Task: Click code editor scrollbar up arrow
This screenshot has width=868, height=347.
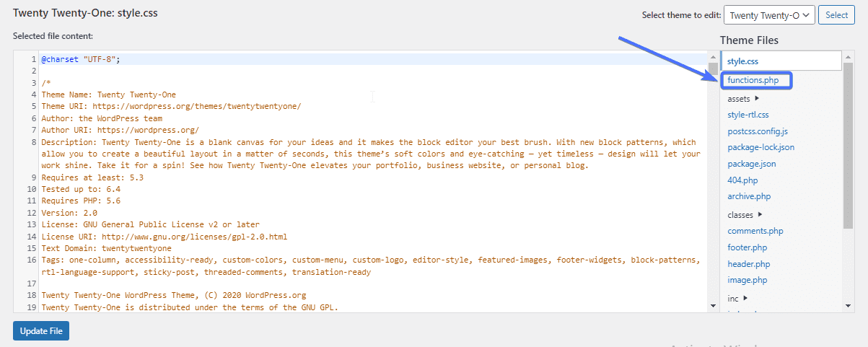Action: pyautogui.click(x=713, y=57)
